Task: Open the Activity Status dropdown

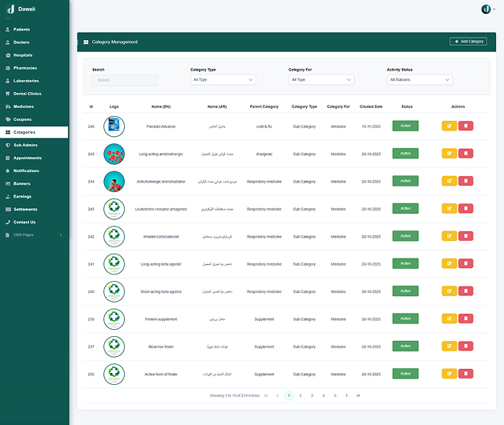Action: click(419, 80)
